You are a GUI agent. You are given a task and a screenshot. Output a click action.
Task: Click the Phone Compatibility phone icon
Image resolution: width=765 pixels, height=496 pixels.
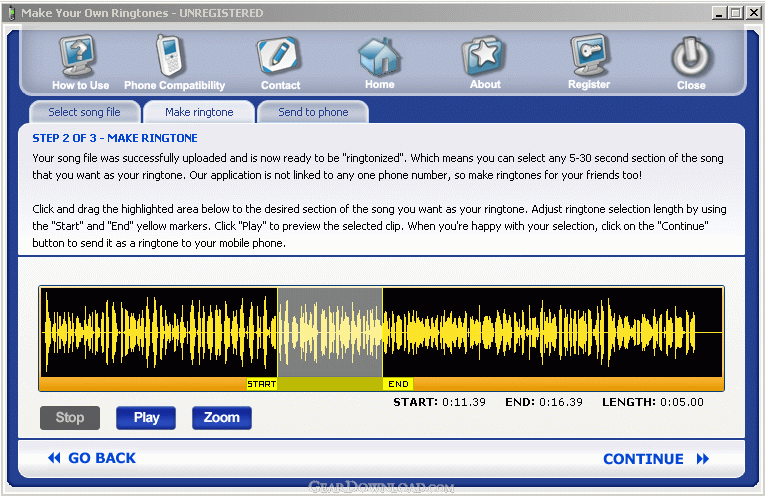170,55
